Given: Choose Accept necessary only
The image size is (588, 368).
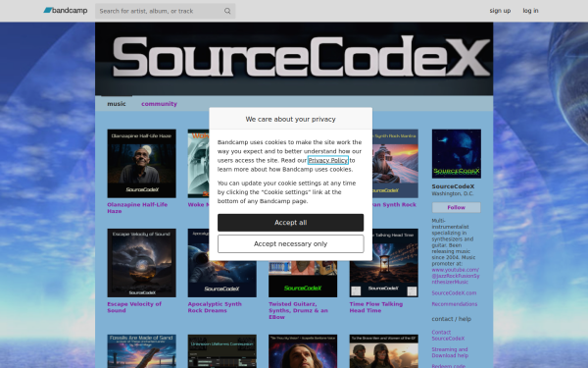Looking at the screenshot, I should point(291,243).
